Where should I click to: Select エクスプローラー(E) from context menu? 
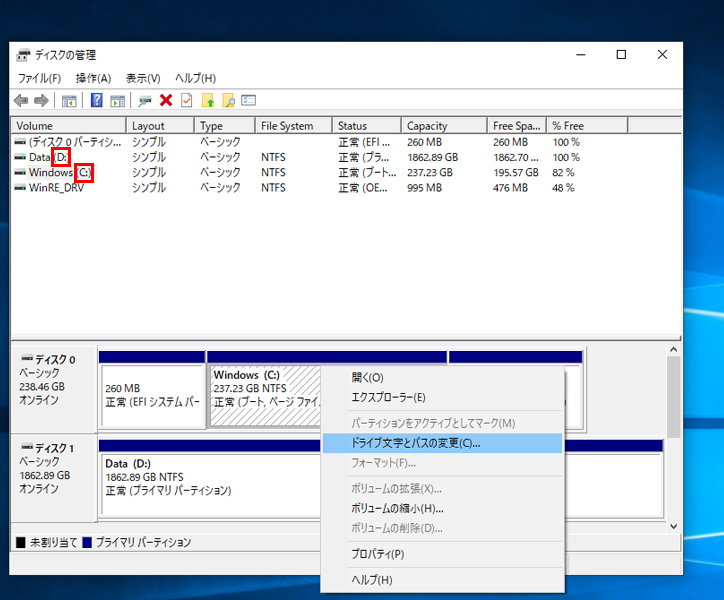click(x=388, y=397)
